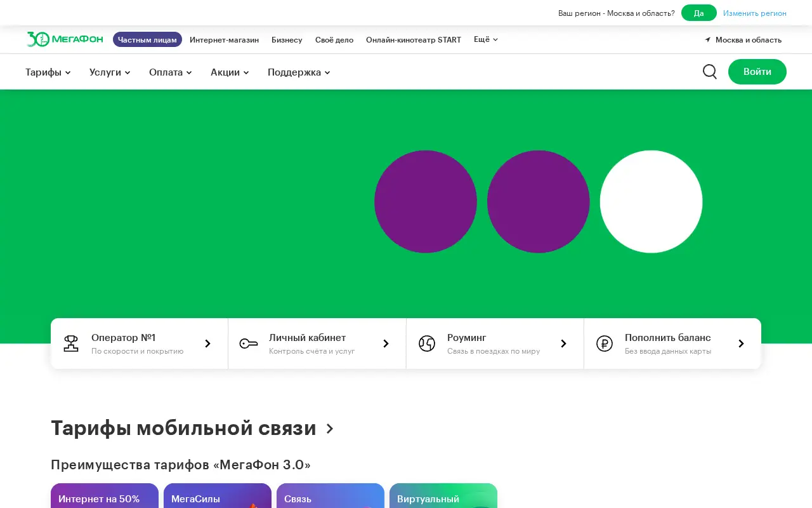
Task: Click the 'Ваш регион - Москва и область?' text
Action: click(x=617, y=13)
